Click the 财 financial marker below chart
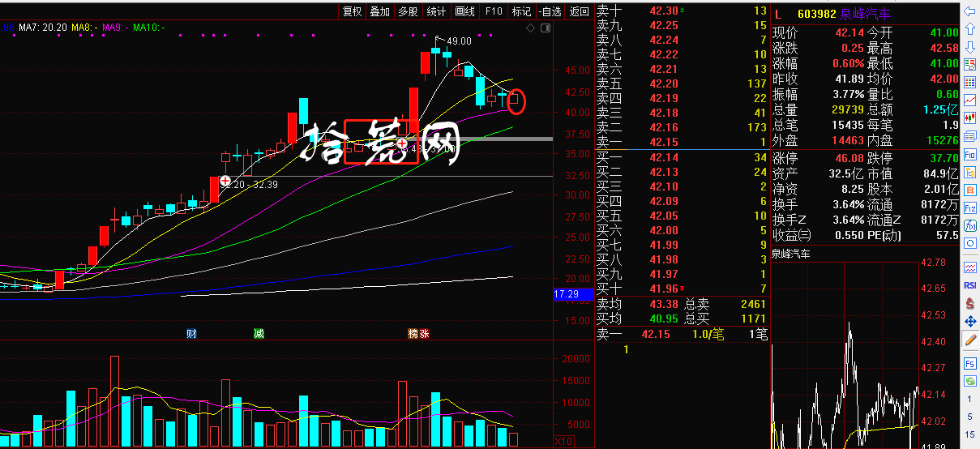This screenshot has width=980, height=449. (x=191, y=334)
